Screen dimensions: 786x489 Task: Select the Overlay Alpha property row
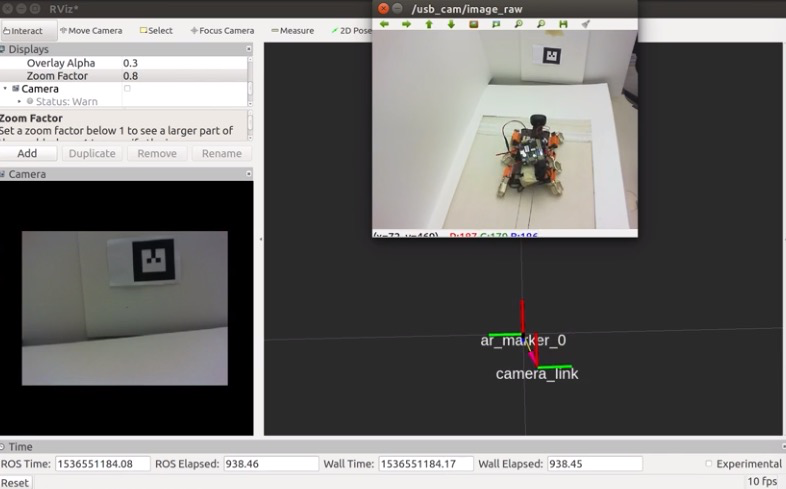click(x=123, y=63)
